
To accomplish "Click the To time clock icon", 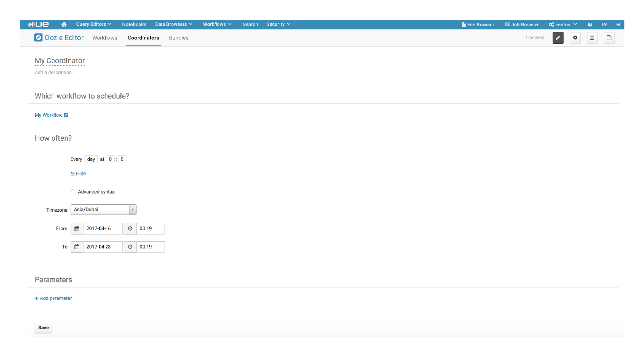I will [130, 247].
